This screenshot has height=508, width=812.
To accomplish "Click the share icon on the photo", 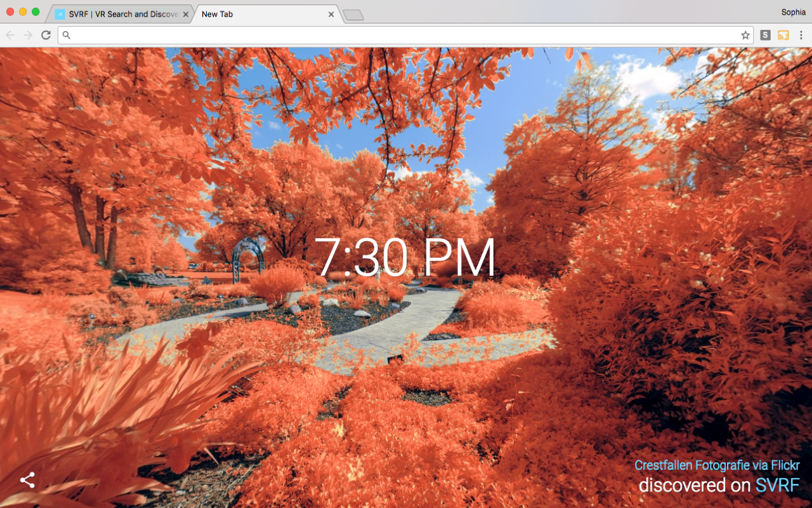I will pos(27,480).
